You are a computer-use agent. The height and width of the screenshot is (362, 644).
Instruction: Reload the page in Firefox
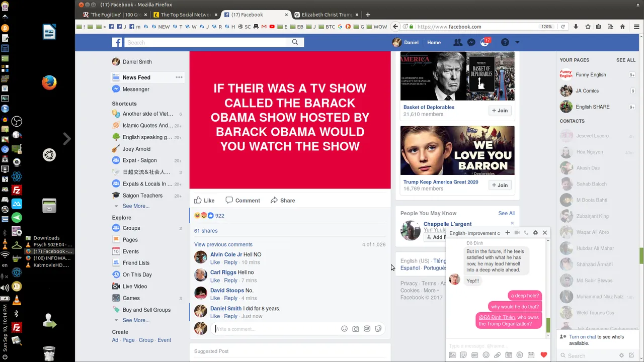coord(563,27)
